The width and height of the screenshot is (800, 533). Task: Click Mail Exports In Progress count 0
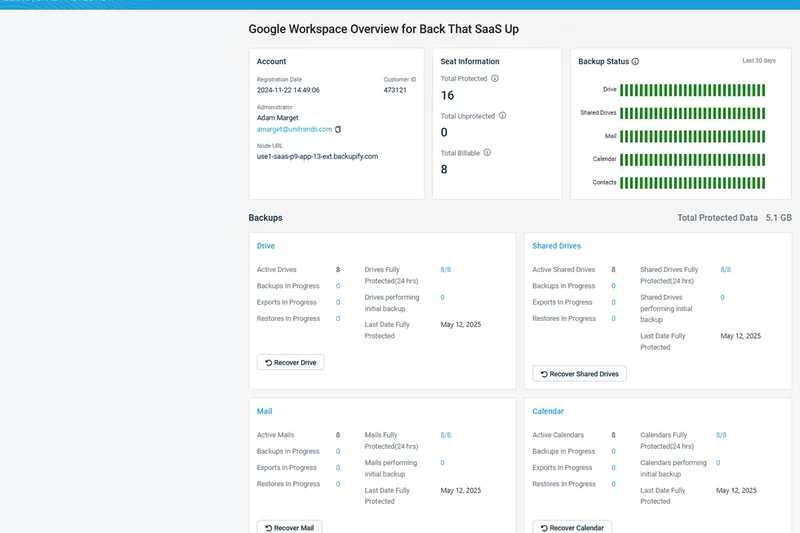[338, 468]
